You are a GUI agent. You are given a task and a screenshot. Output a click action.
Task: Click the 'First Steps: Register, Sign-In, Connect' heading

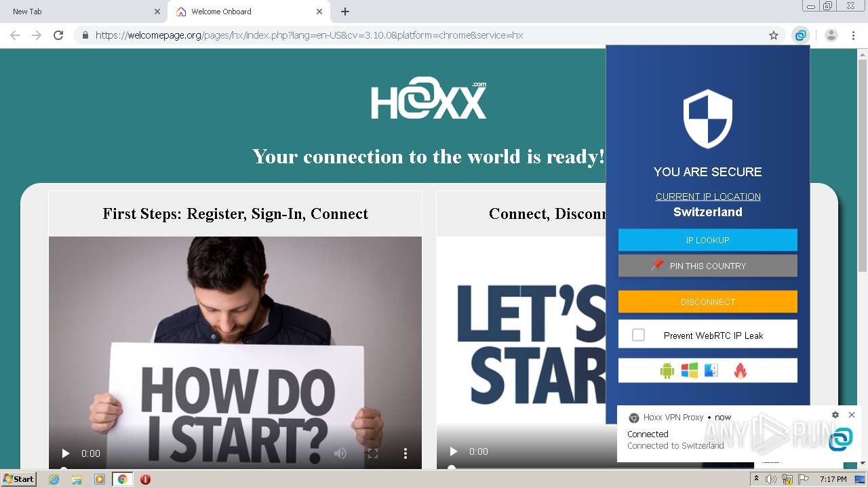coord(235,213)
